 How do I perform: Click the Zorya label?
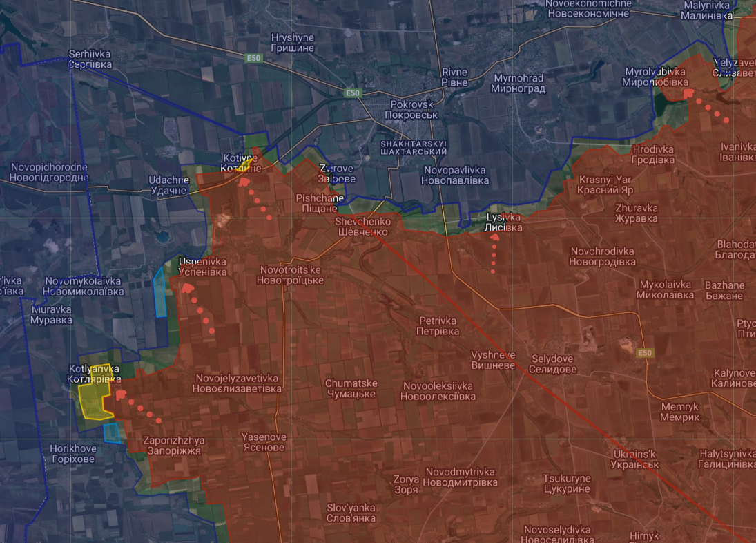pyautogui.click(x=406, y=485)
